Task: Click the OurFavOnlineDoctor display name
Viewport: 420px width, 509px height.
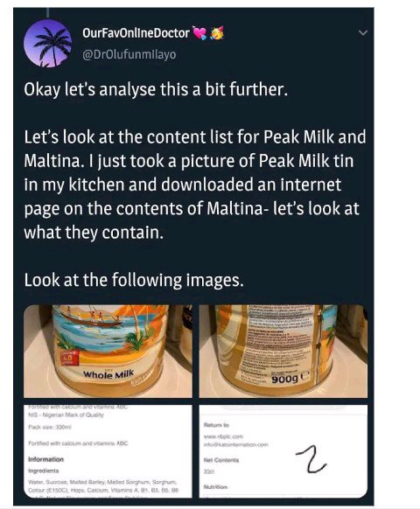Action: [x=136, y=33]
